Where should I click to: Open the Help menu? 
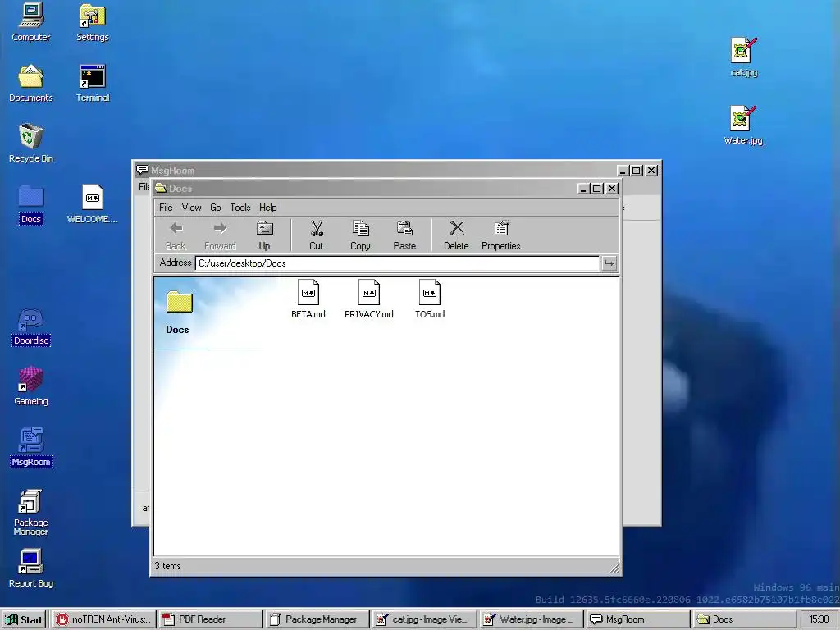coord(268,208)
